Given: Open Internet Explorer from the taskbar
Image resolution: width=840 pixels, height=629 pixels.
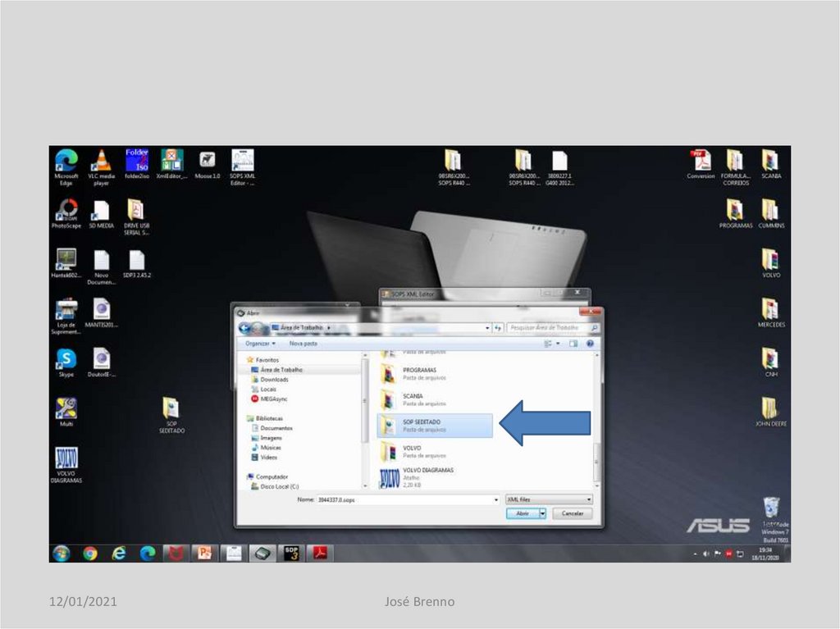Looking at the screenshot, I should point(119,553).
